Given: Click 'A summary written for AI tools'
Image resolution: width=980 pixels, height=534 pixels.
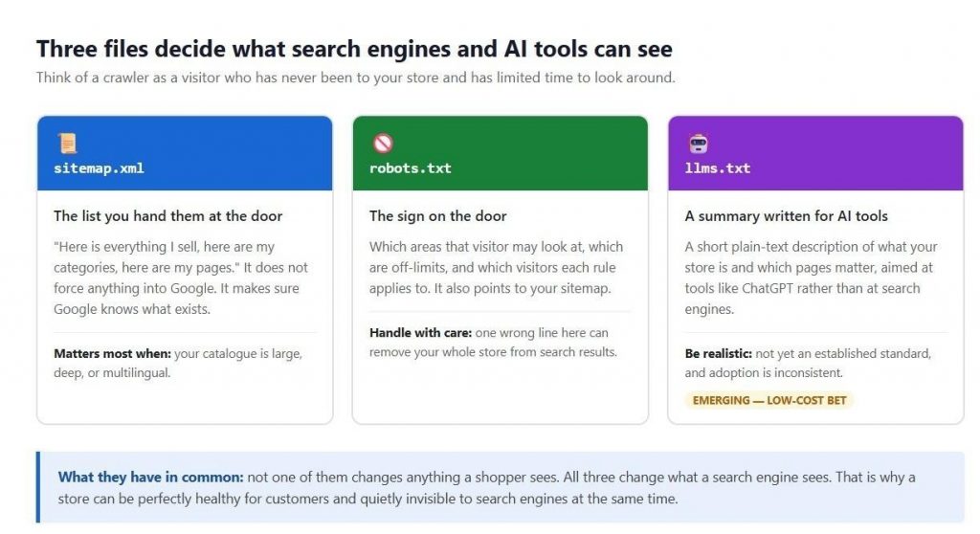Looking at the screenshot, I should 787,216.
